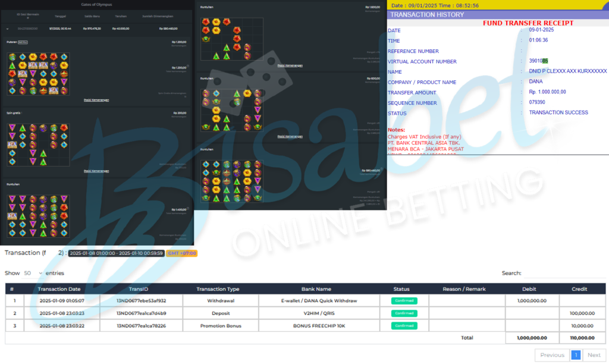Select 'V2HIM / QRIS' bank name cell
Image resolution: width=609 pixels, height=364 pixels.
pos(319,313)
